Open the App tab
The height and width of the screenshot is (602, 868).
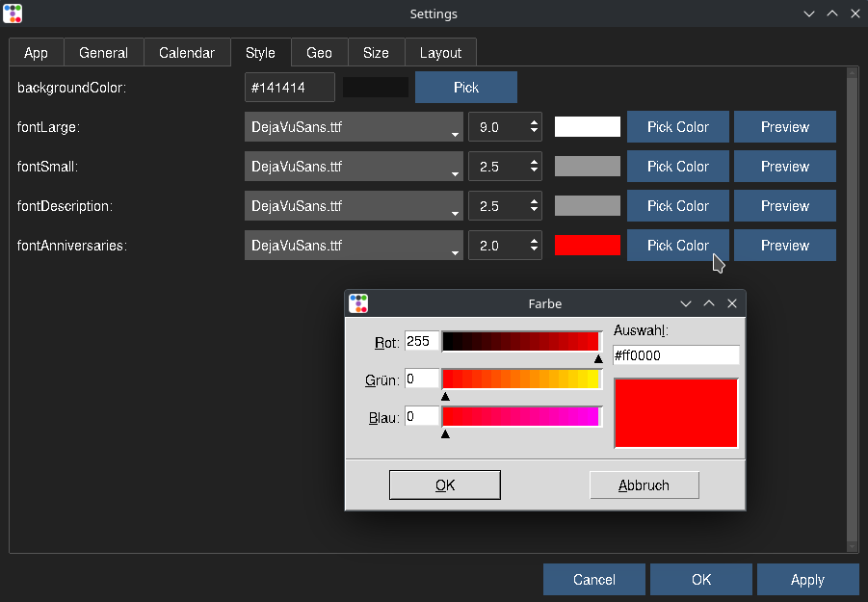(36, 53)
